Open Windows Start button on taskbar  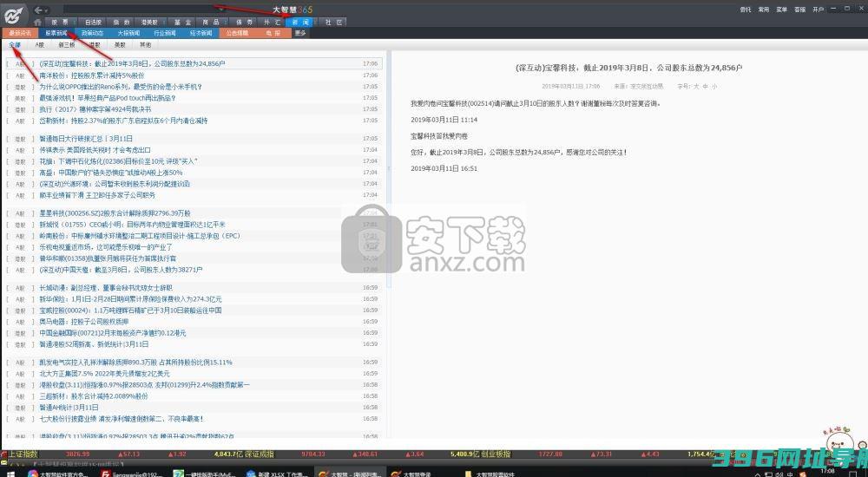10,474
